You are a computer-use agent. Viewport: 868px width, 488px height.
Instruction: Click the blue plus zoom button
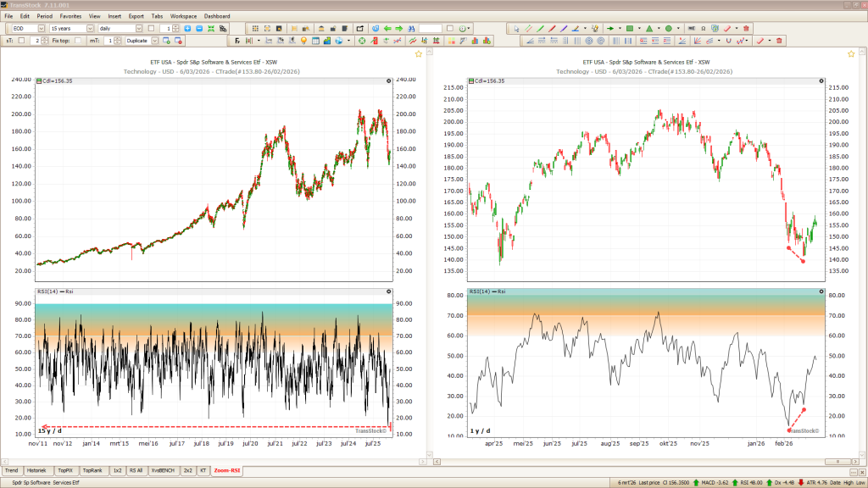tap(187, 27)
